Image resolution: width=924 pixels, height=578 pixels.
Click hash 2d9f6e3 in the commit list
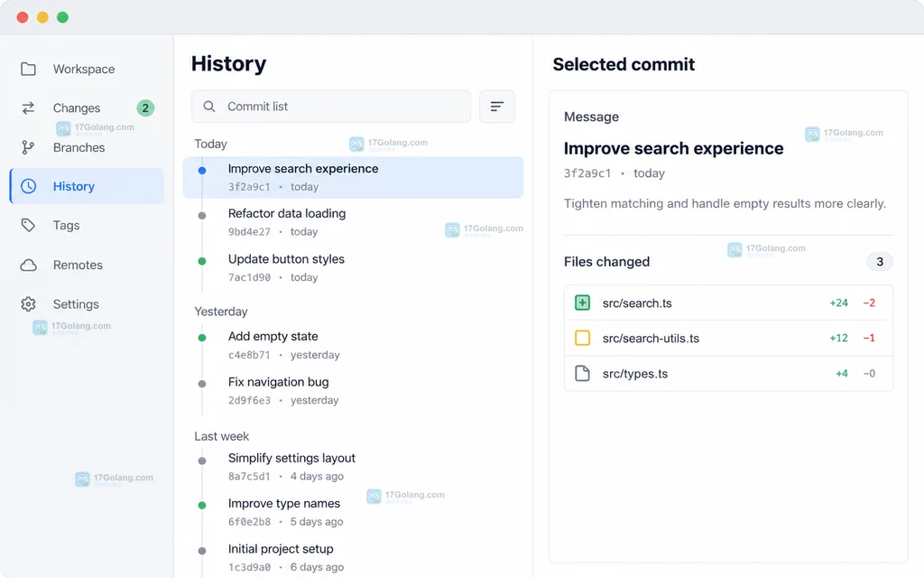pos(249,400)
